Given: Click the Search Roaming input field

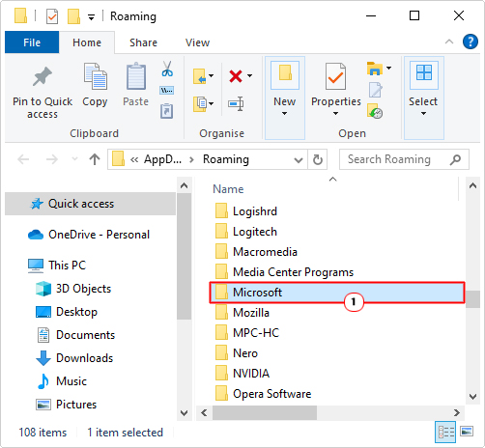Looking at the screenshot, I should [x=404, y=159].
